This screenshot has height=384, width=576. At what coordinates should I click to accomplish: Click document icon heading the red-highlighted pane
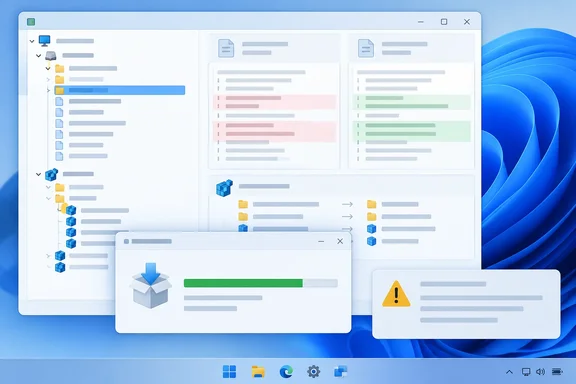click(226, 48)
